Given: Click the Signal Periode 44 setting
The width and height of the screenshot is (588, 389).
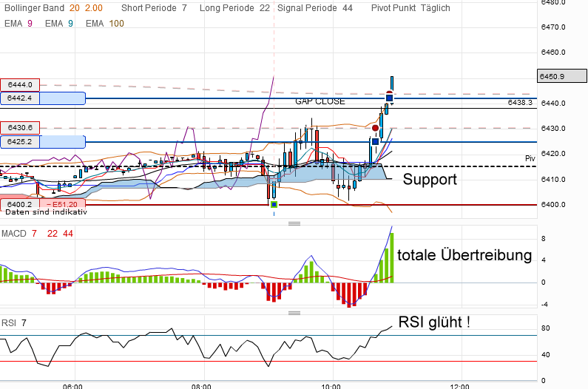Looking at the screenshot, I should [x=314, y=8].
